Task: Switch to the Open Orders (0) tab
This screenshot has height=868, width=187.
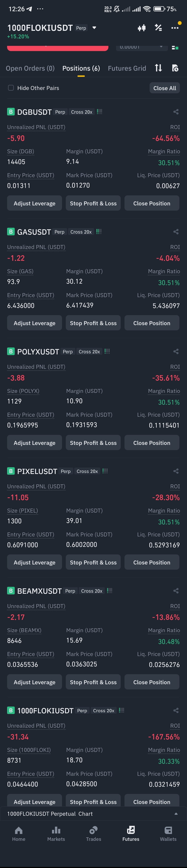Action: point(30,68)
